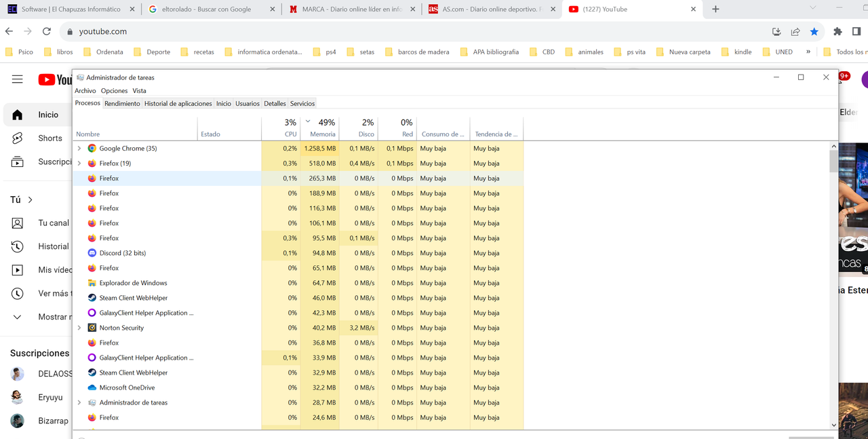The height and width of the screenshot is (439, 868).
Task: Click the share page icon in the address bar
Action: 795,31
